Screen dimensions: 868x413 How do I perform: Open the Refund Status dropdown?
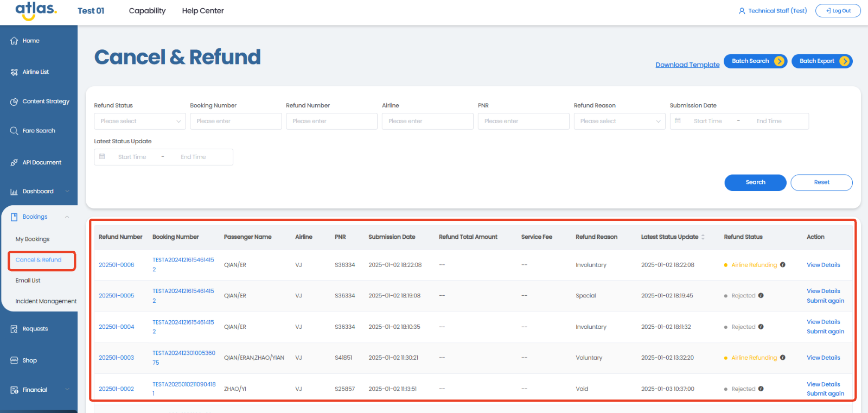[140, 121]
